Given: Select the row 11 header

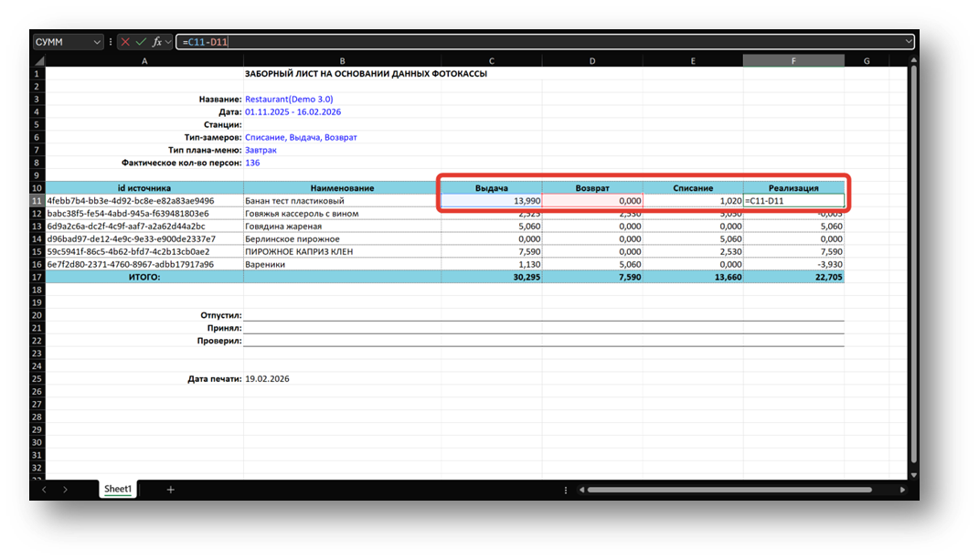Looking at the screenshot, I should point(37,201).
